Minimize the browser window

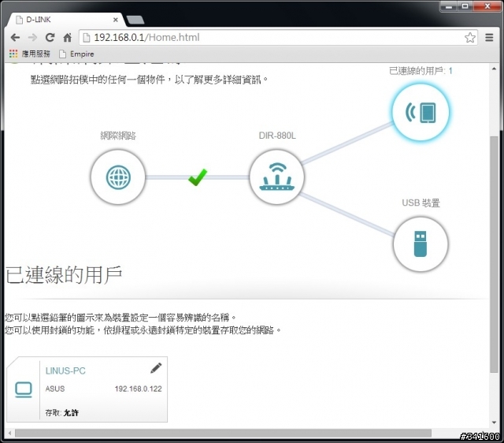pos(449,6)
